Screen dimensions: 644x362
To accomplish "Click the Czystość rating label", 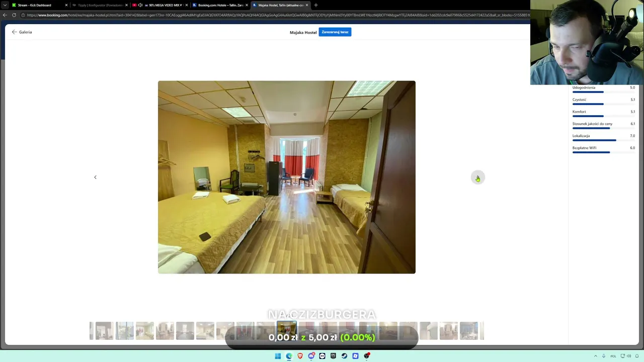I will pos(579,100).
